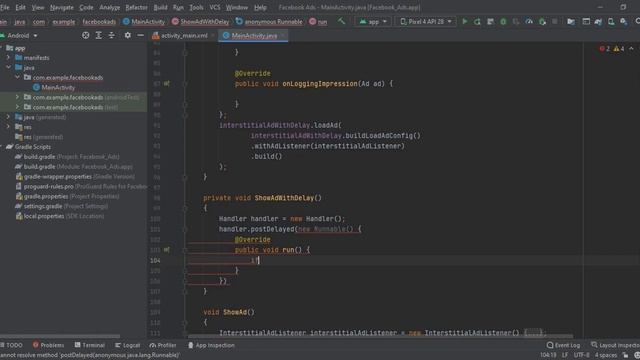Open the Refactor menu
This screenshot has height=360, width=640.
coord(136,7)
